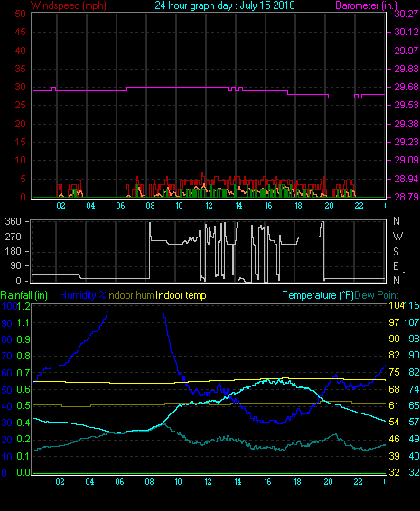The height and width of the screenshot is (511, 420).
Task: Click the 360 wind direction scale value
Action: tap(13, 221)
